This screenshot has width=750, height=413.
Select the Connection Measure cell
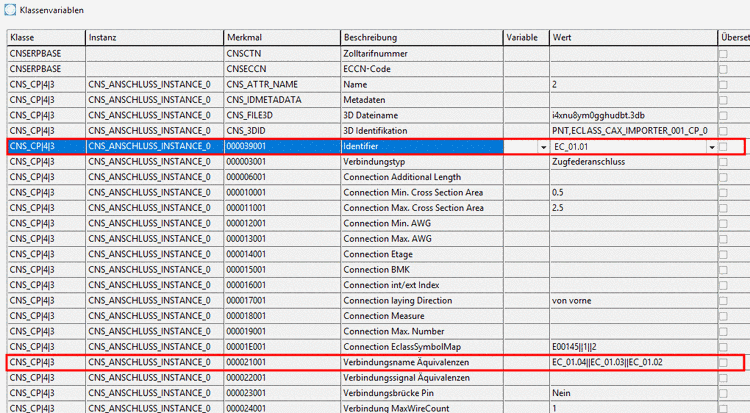422,316
